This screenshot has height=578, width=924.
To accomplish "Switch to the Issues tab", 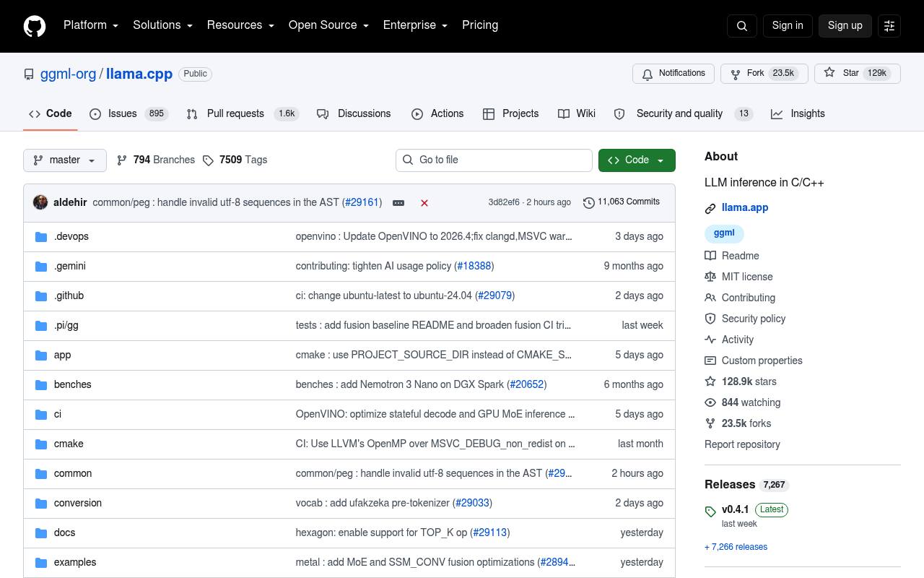I will (128, 114).
